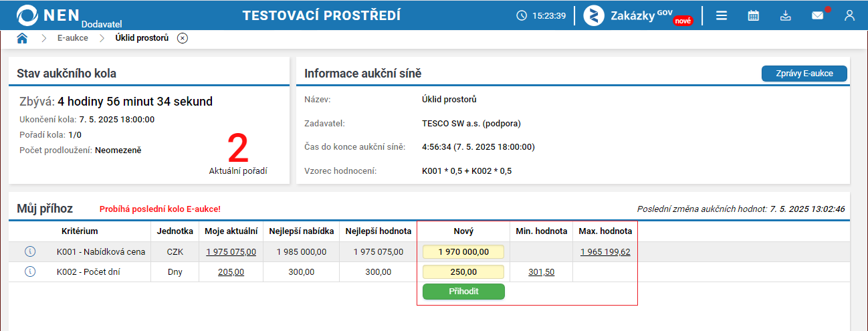Click the formula K001 * 0,5 + K002 * 0,5

click(468, 171)
